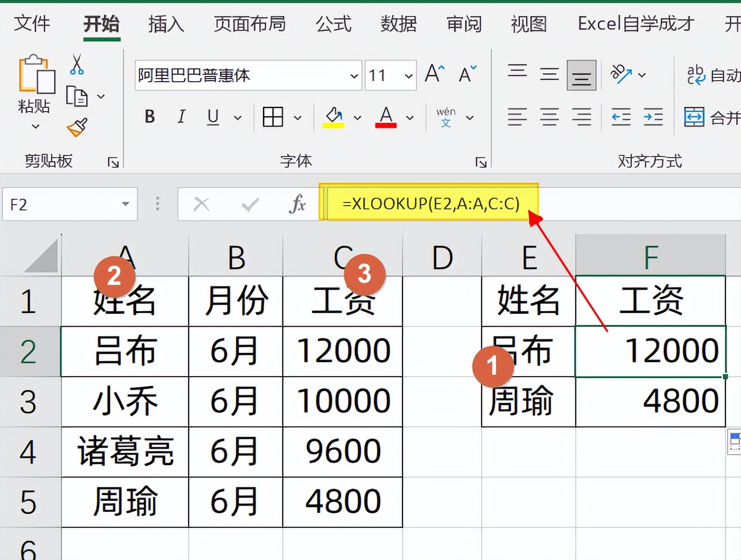Toggle bold formatting on the B icon
The height and width of the screenshot is (560, 741).
click(x=149, y=117)
